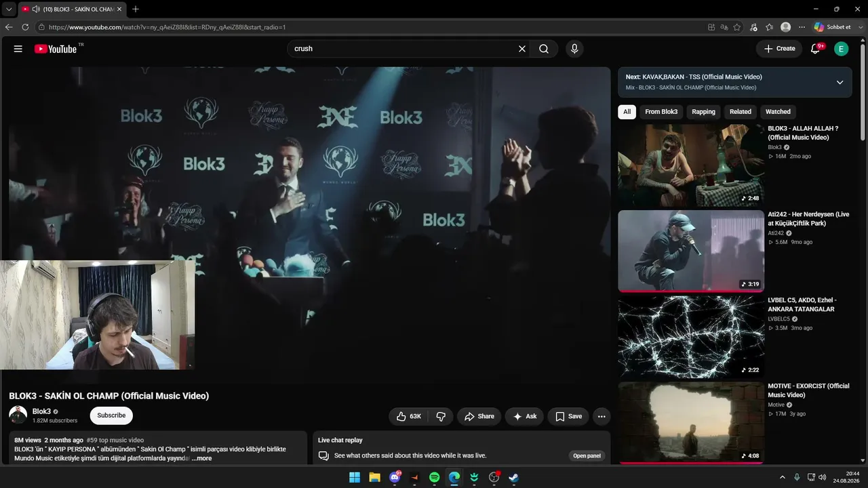Open browser profile avatar
This screenshot has height=488, width=868.
(786, 27)
